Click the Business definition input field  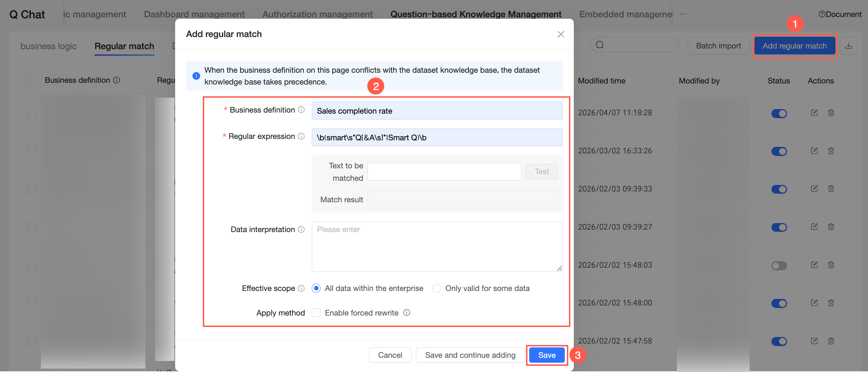click(x=437, y=111)
